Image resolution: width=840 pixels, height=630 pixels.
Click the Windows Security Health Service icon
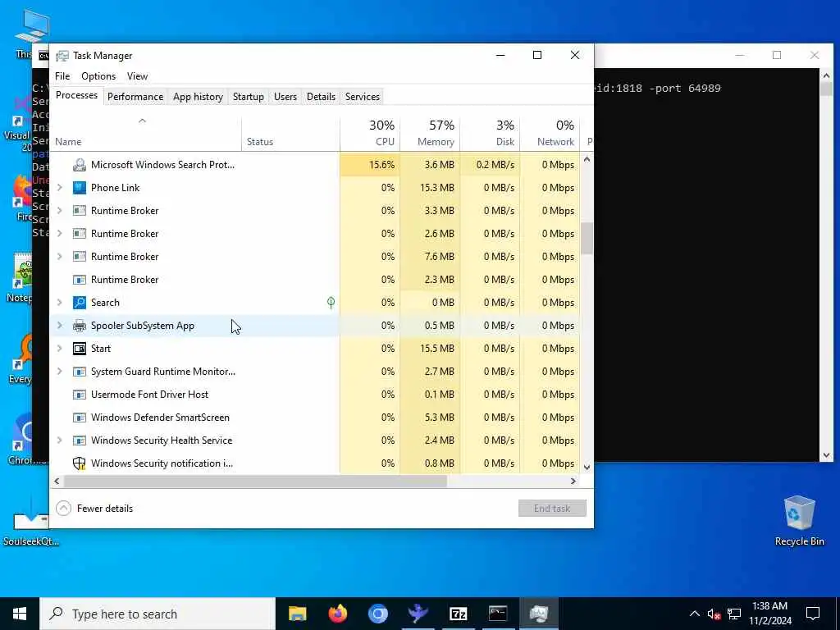pyautogui.click(x=80, y=441)
